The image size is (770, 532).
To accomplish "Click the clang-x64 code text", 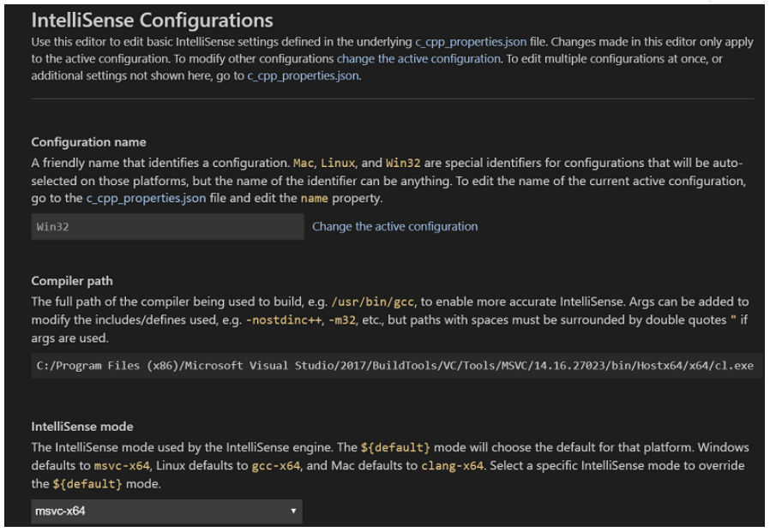I will coord(452,466).
